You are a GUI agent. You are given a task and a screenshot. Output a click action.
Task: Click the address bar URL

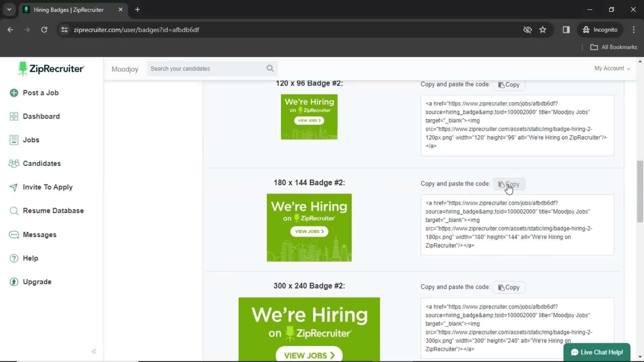[x=137, y=30]
